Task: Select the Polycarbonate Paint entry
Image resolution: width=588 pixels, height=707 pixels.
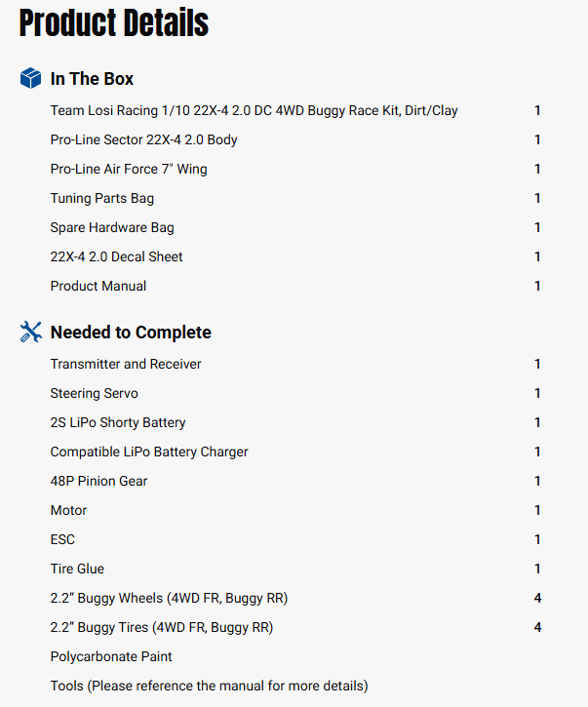Action: click(111, 656)
